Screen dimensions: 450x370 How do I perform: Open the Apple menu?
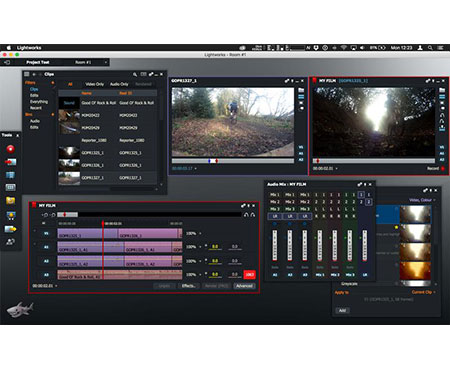(9, 48)
